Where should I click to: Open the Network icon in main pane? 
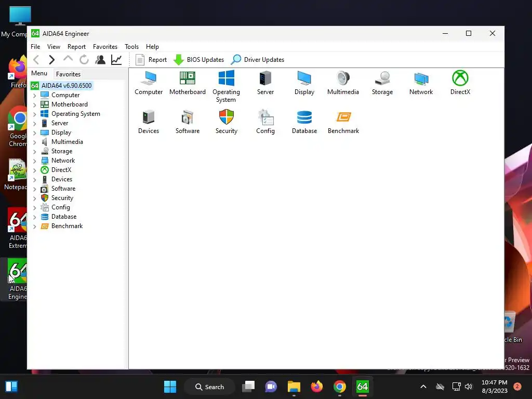(421, 83)
